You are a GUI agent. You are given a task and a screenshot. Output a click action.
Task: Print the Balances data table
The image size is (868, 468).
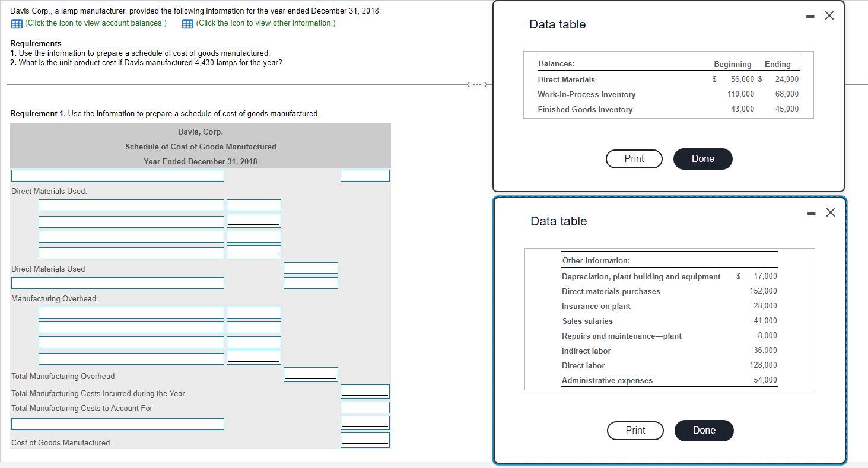[x=634, y=159]
